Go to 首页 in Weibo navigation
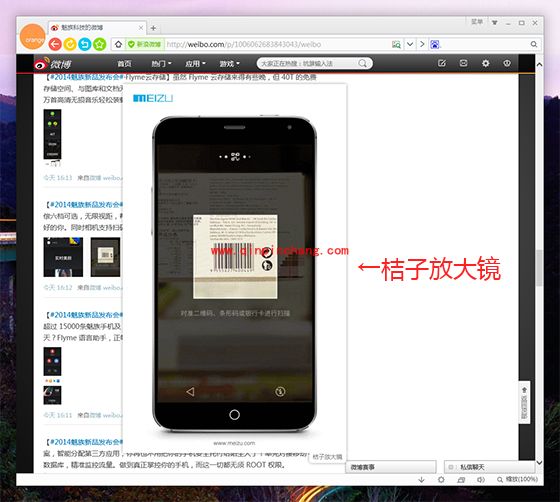 124,64
